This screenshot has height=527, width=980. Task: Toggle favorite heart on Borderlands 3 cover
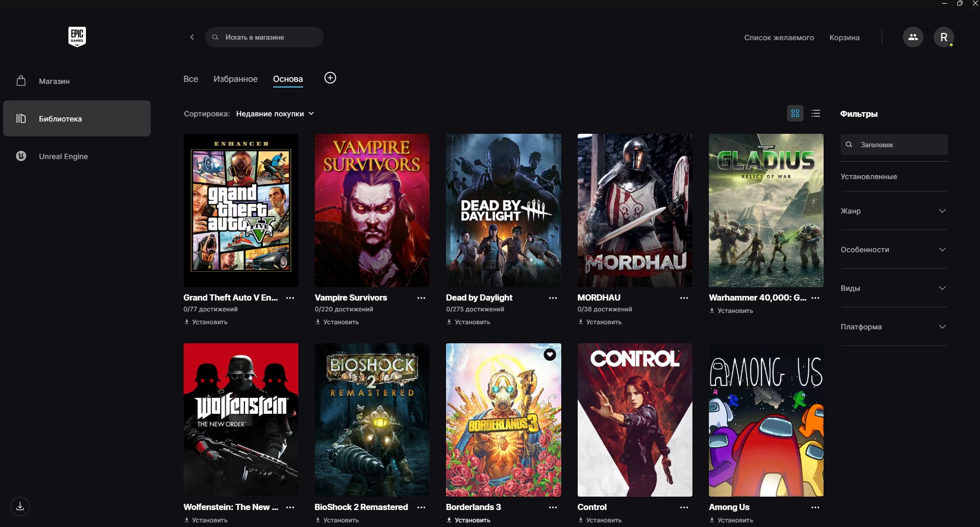tap(550, 355)
